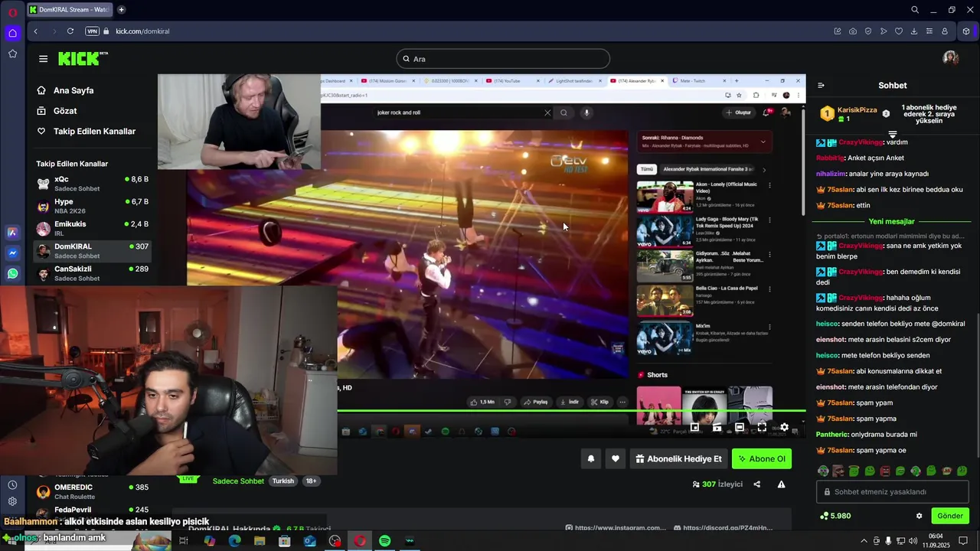Screen dimensions: 980x551
Task: Open Opera sidebar settings gear
Action: (12, 502)
